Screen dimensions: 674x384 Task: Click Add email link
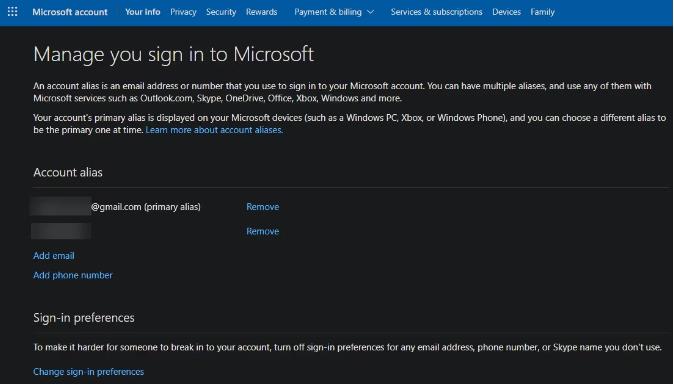[x=54, y=255]
